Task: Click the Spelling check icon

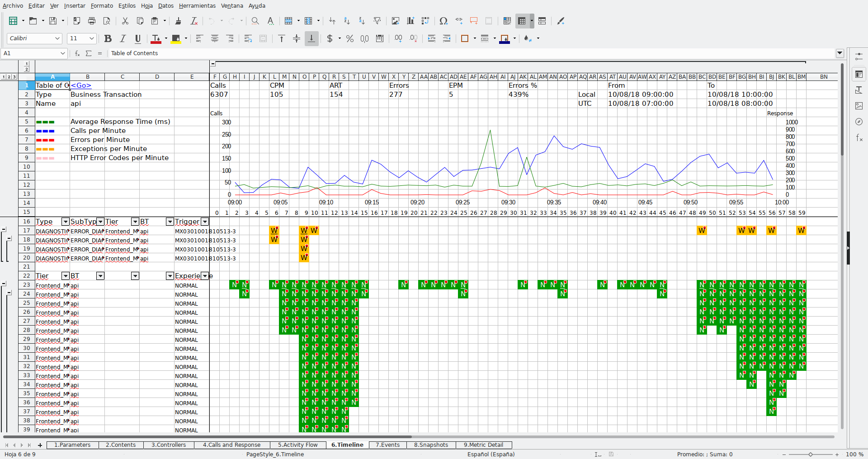Action: click(270, 21)
